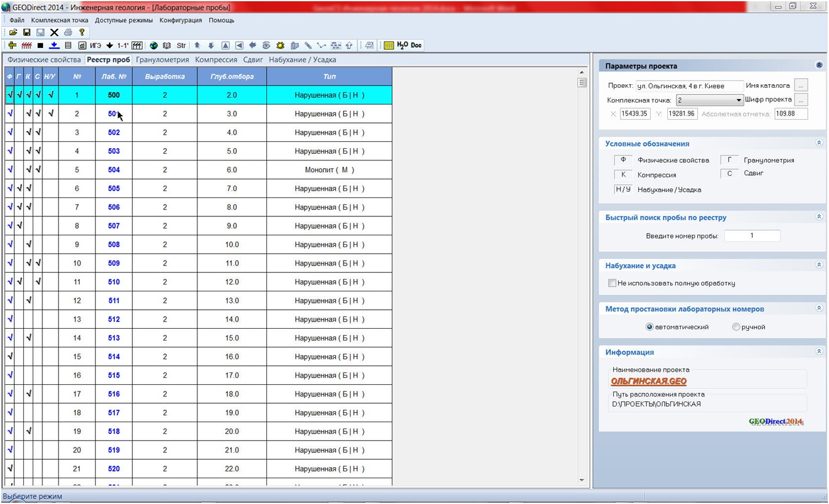The height and width of the screenshot is (504, 829).
Task: Click the black floppy save icon
Action: point(27,32)
